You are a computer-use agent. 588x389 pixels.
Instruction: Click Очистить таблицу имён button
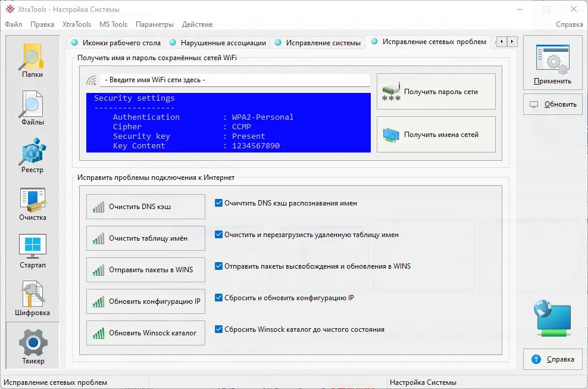[x=145, y=238]
